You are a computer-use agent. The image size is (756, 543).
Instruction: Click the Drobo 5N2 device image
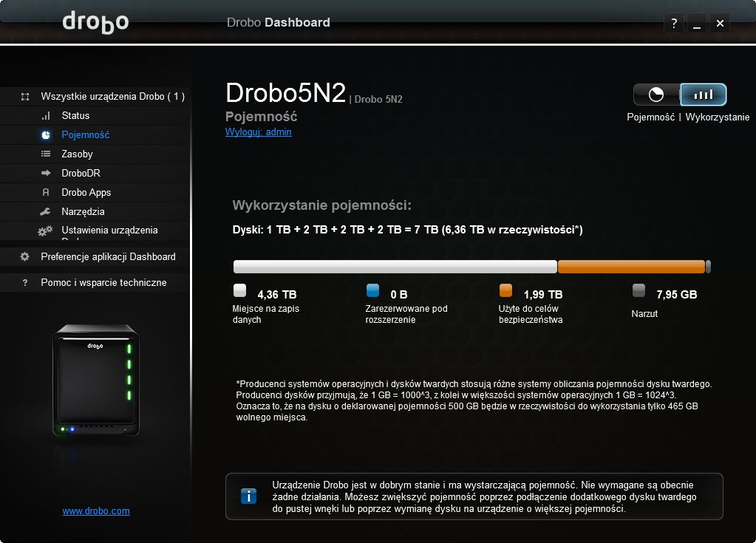click(x=96, y=380)
